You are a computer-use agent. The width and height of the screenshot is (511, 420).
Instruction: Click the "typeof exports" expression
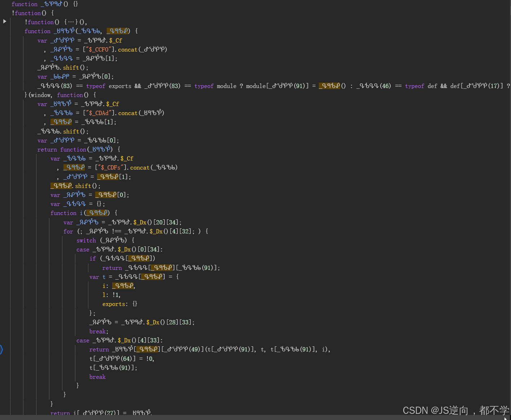coord(109,86)
